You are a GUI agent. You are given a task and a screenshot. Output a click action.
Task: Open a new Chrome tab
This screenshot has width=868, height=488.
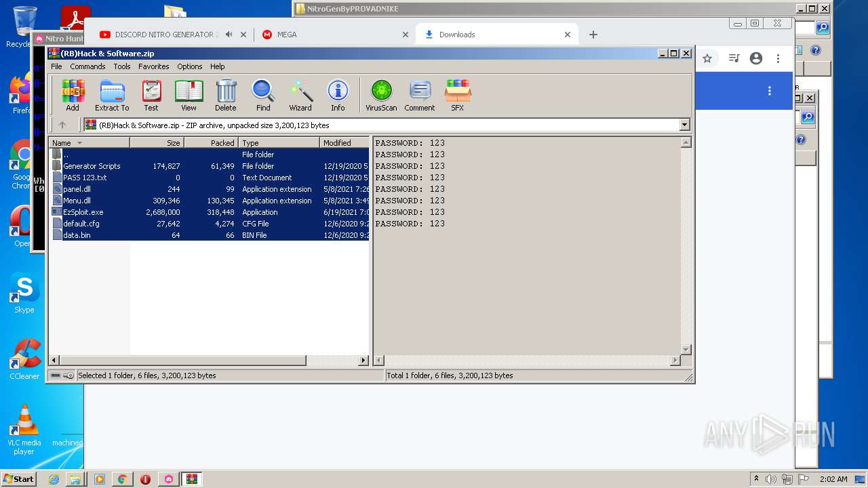(593, 35)
